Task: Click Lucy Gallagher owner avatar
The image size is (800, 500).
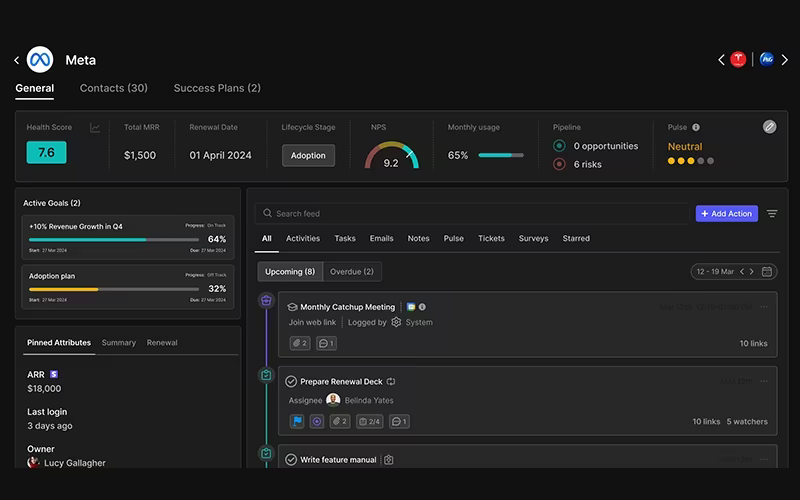Action: 33,463
